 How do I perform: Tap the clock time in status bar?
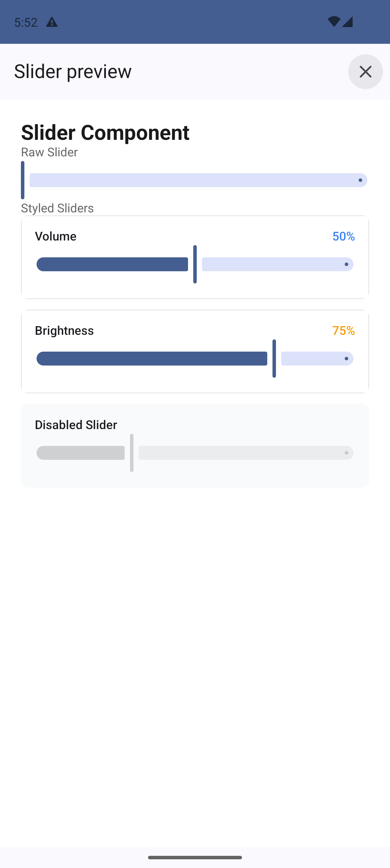[26, 22]
